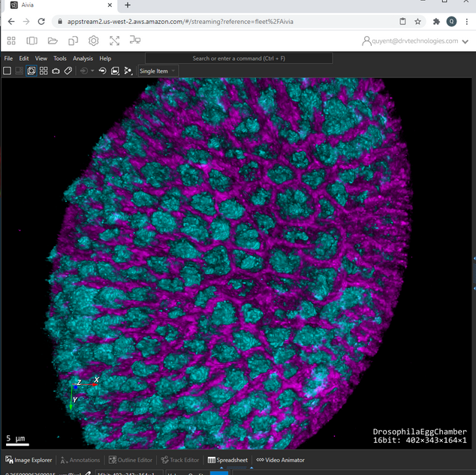
Task: Expand the user account chevron
Action: 465,41
